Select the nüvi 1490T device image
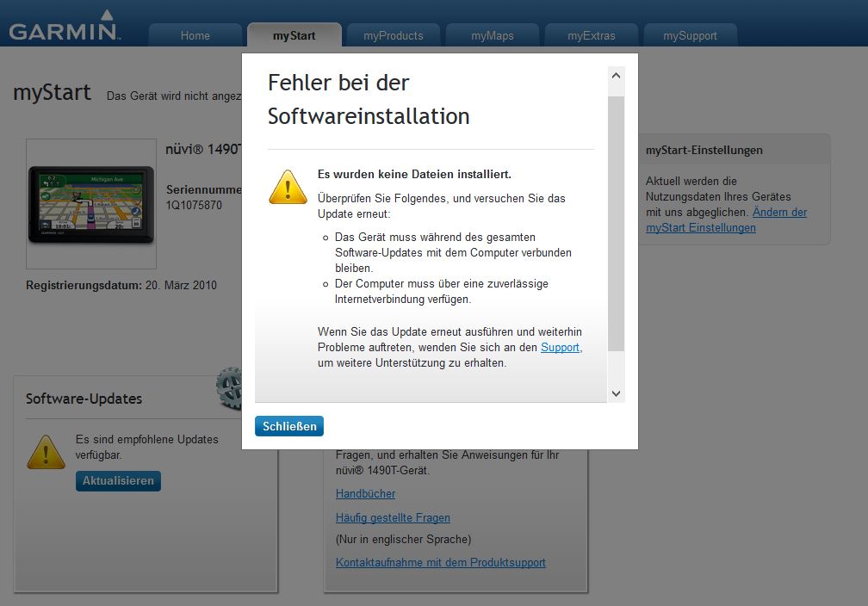 (91, 204)
